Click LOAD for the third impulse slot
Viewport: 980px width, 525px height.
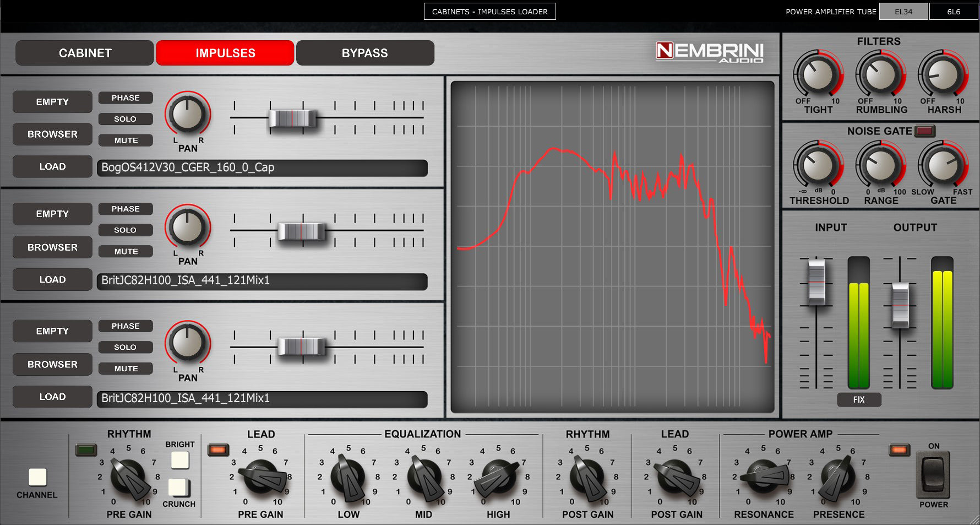coord(52,397)
